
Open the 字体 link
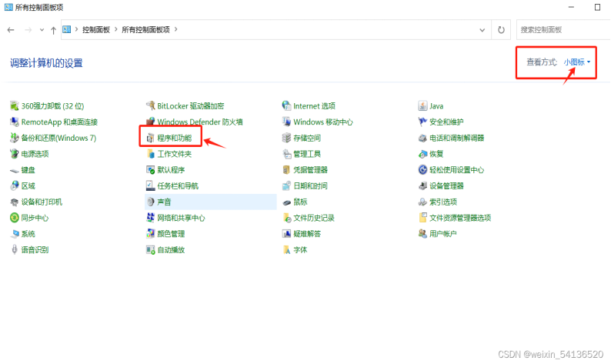pyautogui.click(x=300, y=250)
